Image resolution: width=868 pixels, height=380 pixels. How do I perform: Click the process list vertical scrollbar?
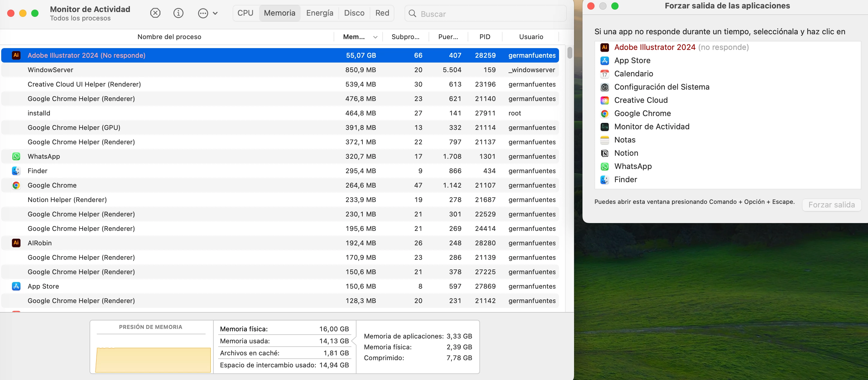[x=570, y=53]
